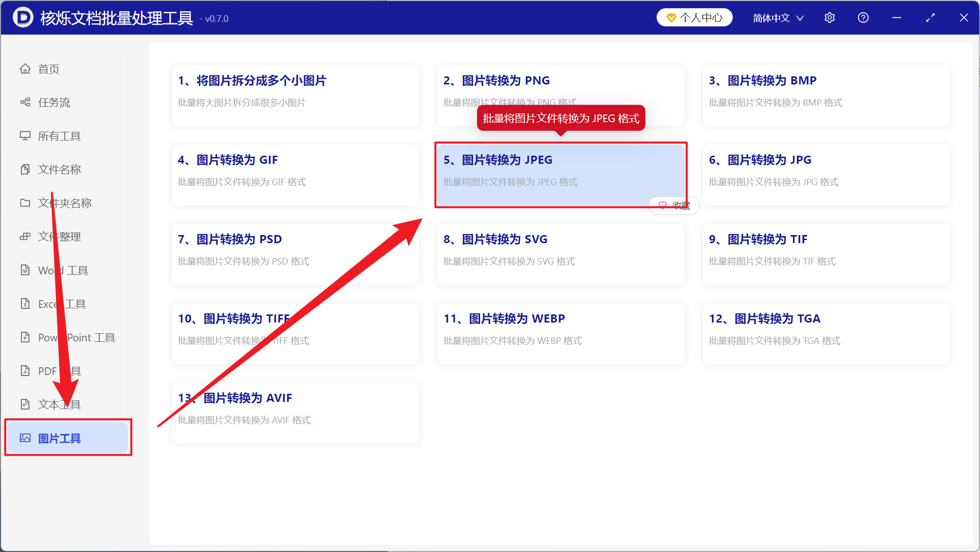Open settings via the gear icon

(x=829, y=18)
